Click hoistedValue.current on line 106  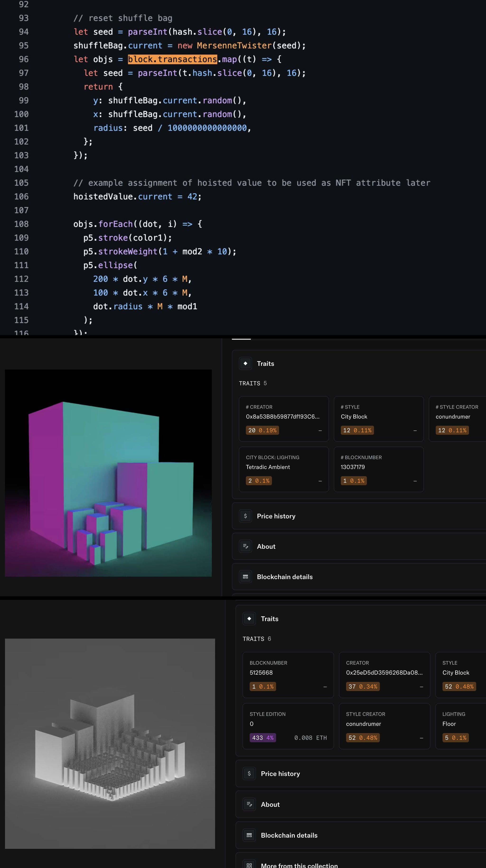point(123,196)
